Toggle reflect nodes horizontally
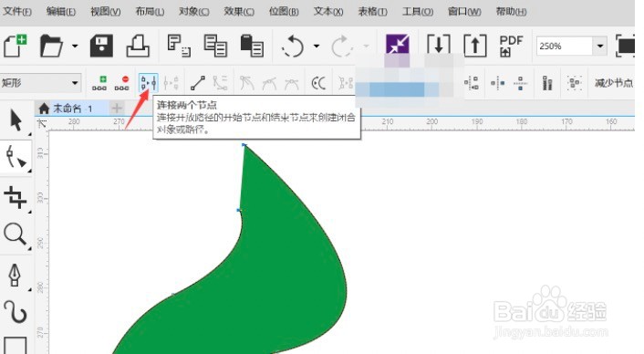Screen dimensions: 644x354 click(498, 83)
